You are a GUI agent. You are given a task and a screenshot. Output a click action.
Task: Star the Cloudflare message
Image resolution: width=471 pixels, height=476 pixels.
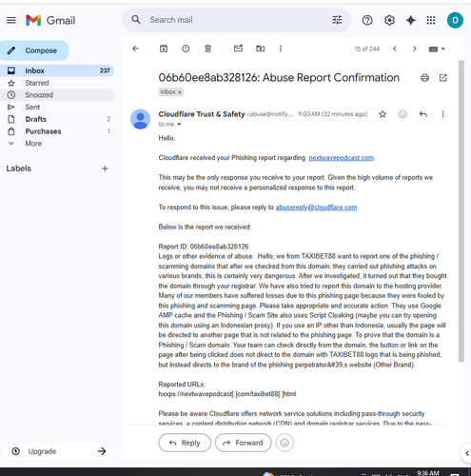tap(383, 114)
